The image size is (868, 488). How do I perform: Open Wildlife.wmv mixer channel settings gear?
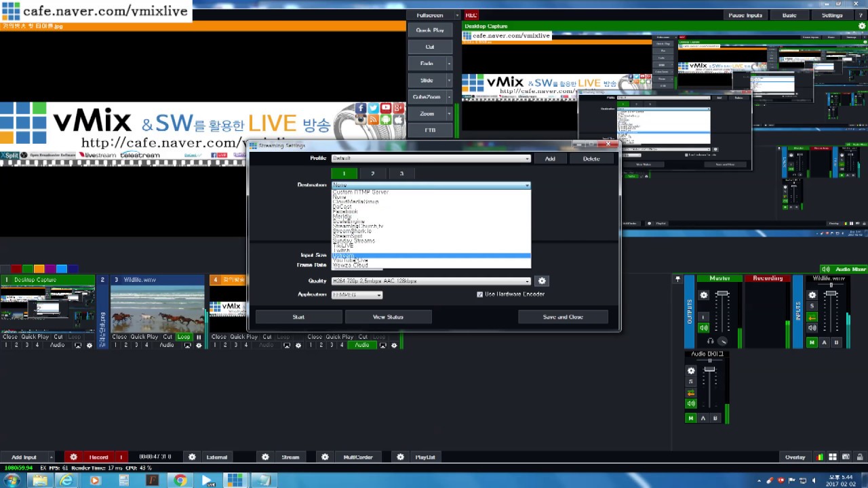point(812,295)
